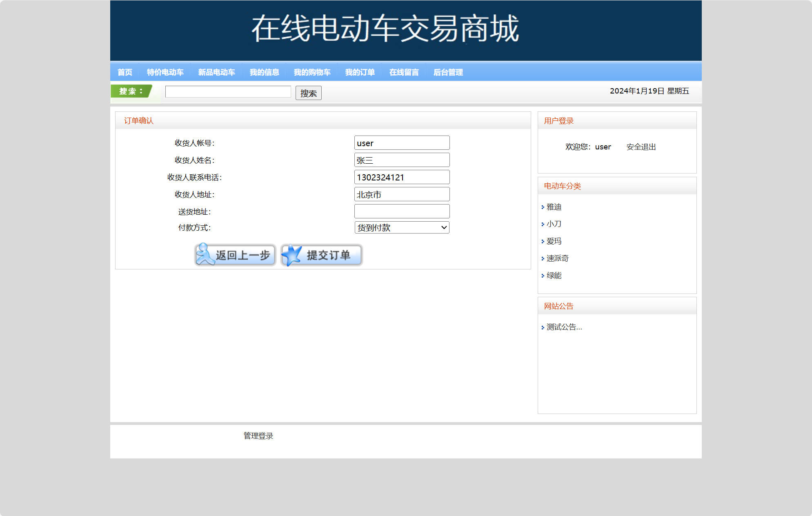Click the arrow icon beside 雅迪 category

(542, 207)
